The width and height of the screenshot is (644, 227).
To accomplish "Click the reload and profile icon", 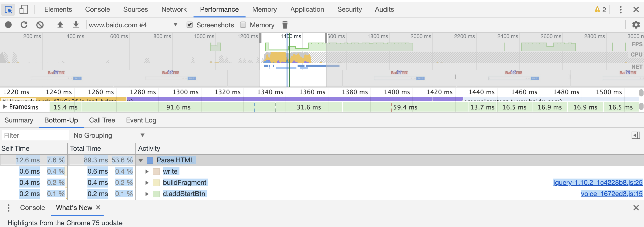I will tap(24, 25).
